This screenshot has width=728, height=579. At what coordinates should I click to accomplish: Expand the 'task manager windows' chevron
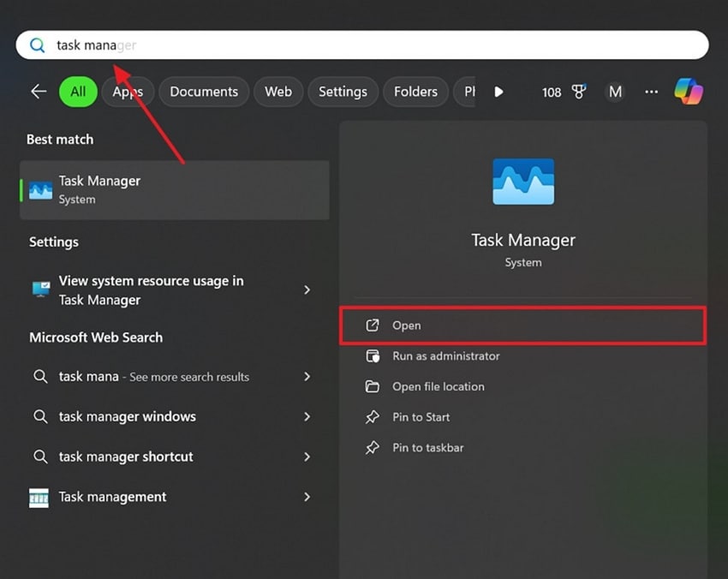pos(307,416)
